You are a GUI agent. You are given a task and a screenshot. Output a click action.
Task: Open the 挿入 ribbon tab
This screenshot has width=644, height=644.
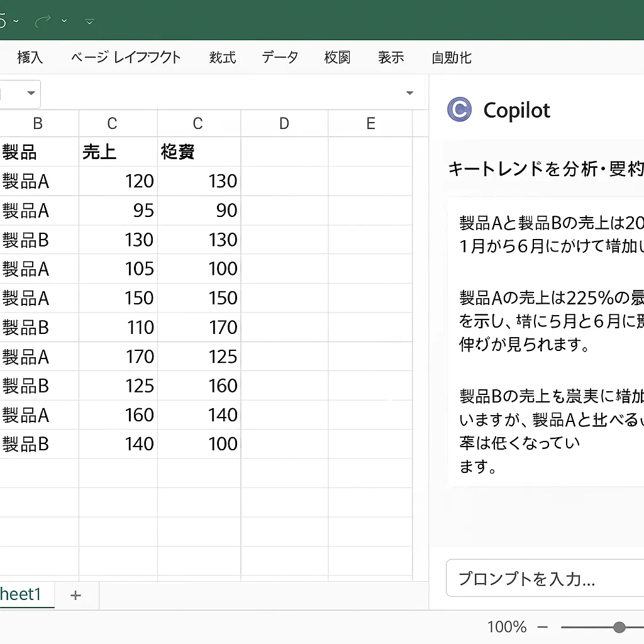pos(30,58)
